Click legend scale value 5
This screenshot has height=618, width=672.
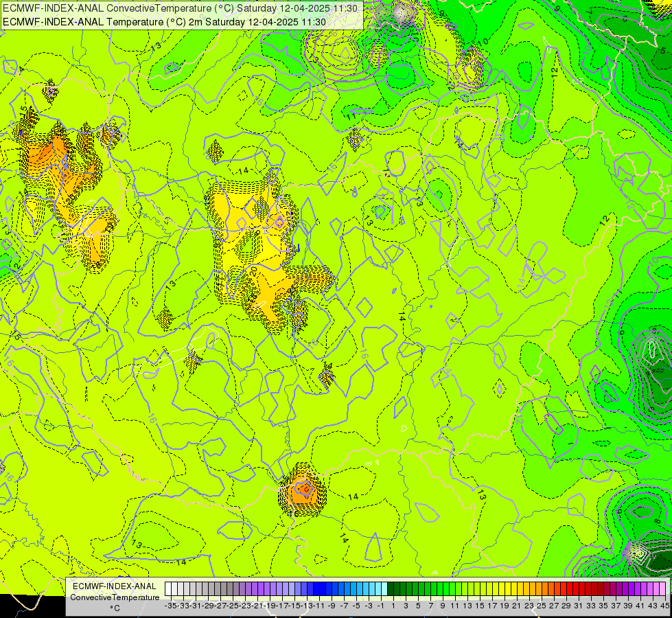[418, 606]
